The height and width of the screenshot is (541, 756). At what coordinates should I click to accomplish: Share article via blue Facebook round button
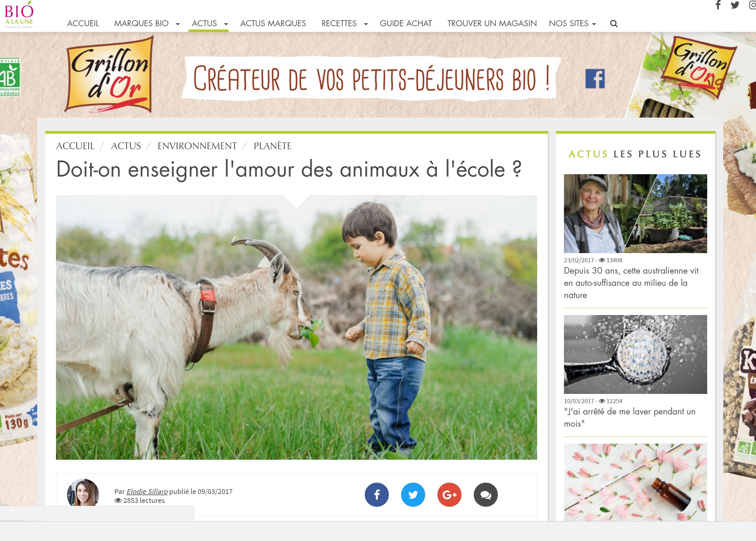tap(377, 494)
